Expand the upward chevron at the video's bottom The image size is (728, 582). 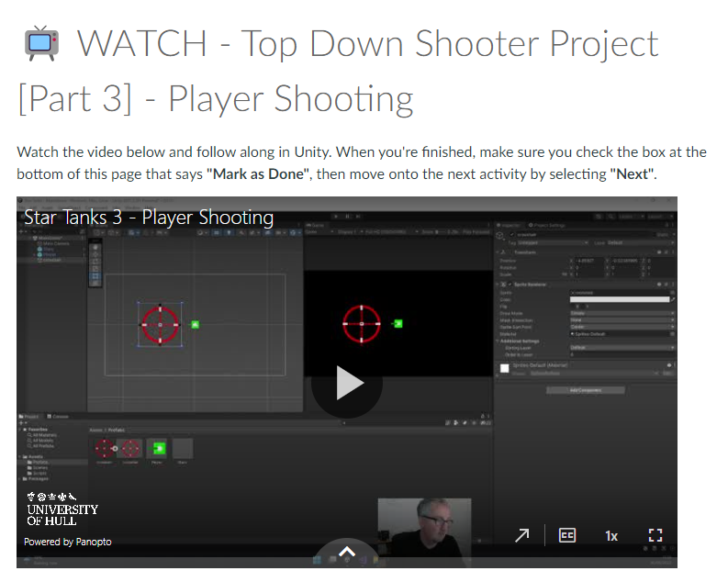[x=347, y=552]
